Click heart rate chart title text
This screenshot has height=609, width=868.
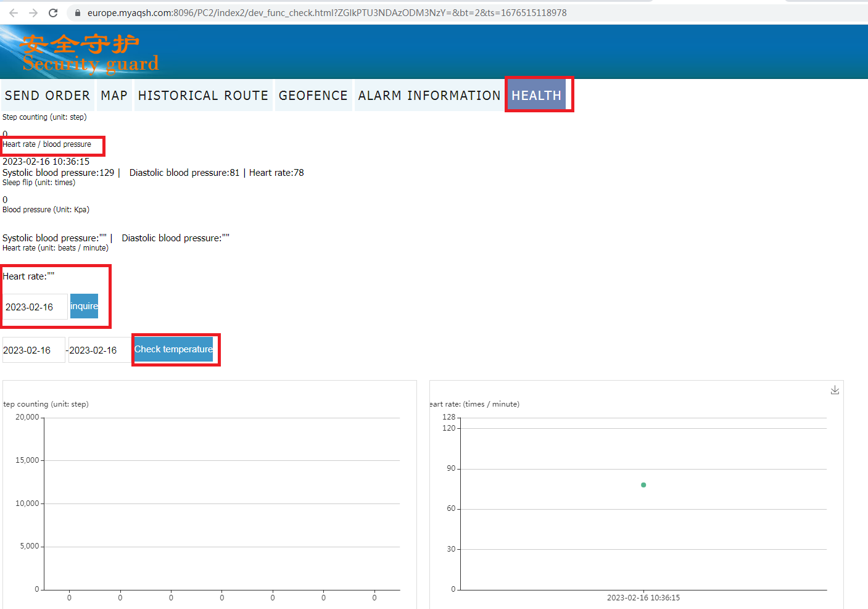pyautogui.click(x=475, y=404)
